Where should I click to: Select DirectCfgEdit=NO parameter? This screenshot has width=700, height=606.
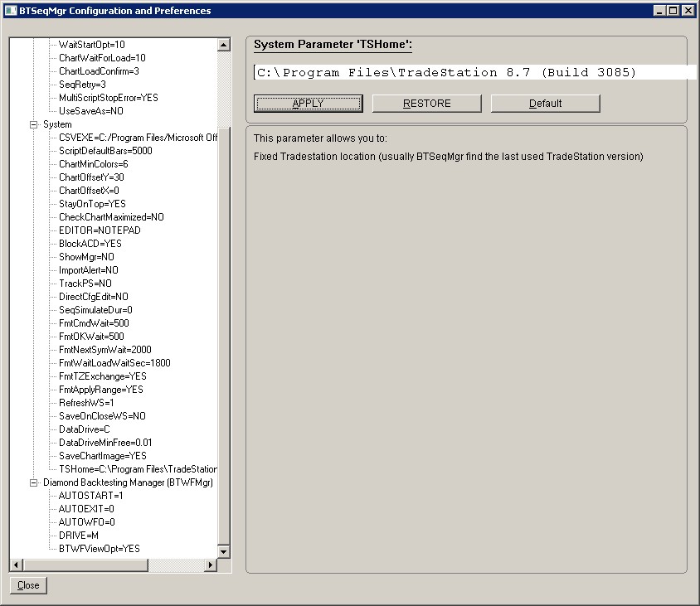[x=94, y=297]
